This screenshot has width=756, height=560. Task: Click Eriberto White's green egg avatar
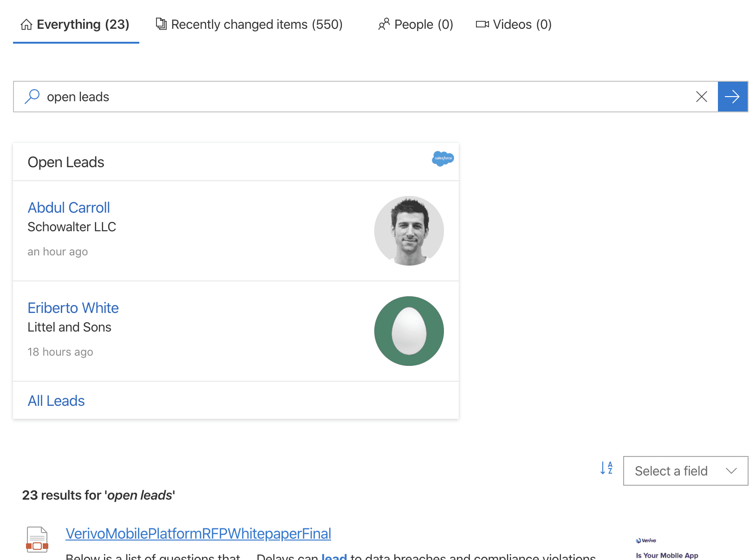click(409, 331)
